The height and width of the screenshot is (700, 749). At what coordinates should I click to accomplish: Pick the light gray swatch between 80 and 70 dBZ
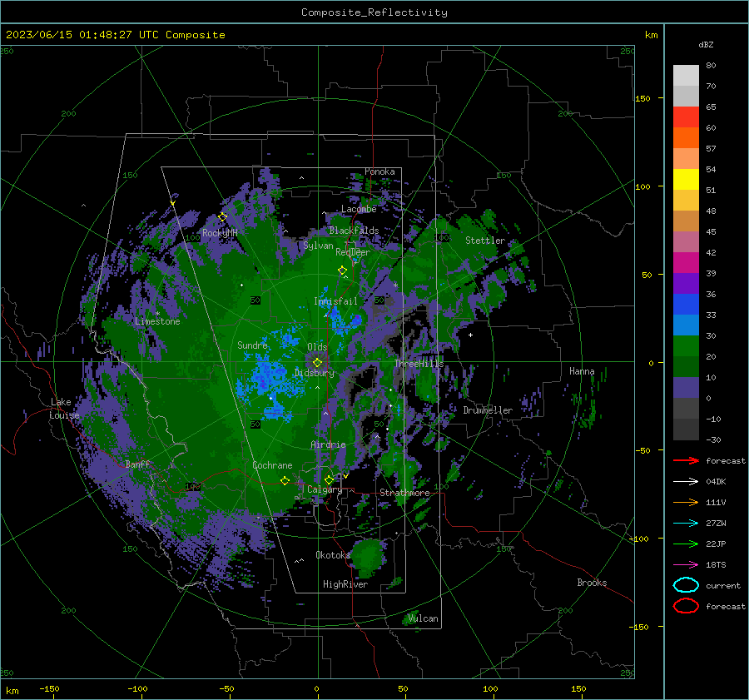[686, 76]
